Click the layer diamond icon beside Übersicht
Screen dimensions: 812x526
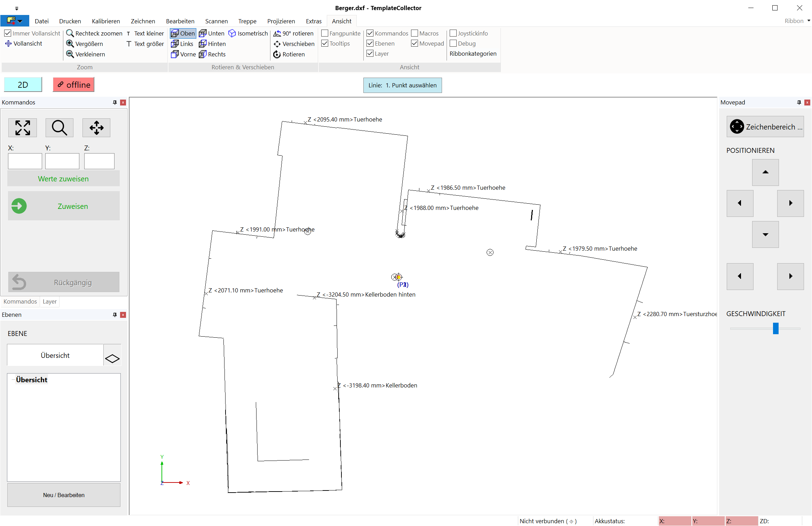(112, 359)
